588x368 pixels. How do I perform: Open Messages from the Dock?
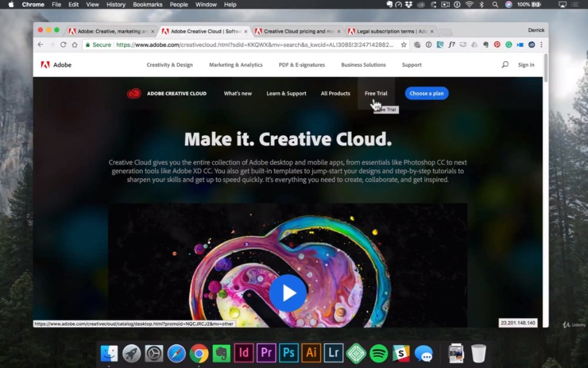click(424, 353)
